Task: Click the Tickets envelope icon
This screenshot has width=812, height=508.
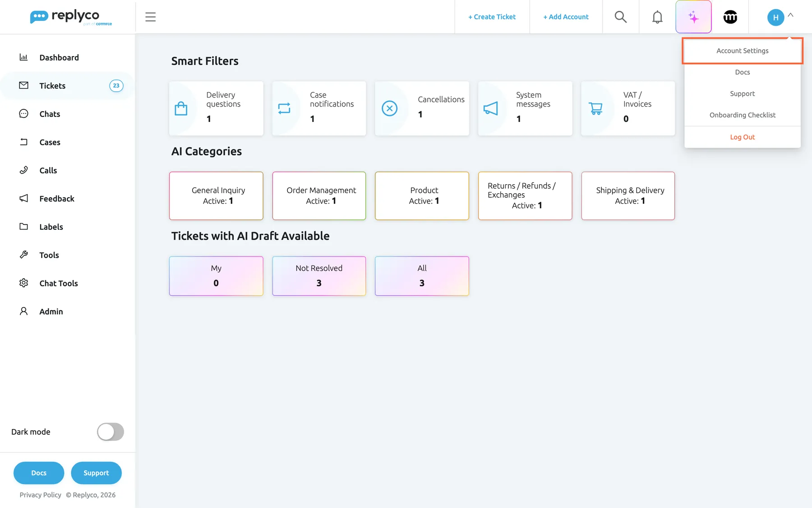Action: click(x=23, y=85)
